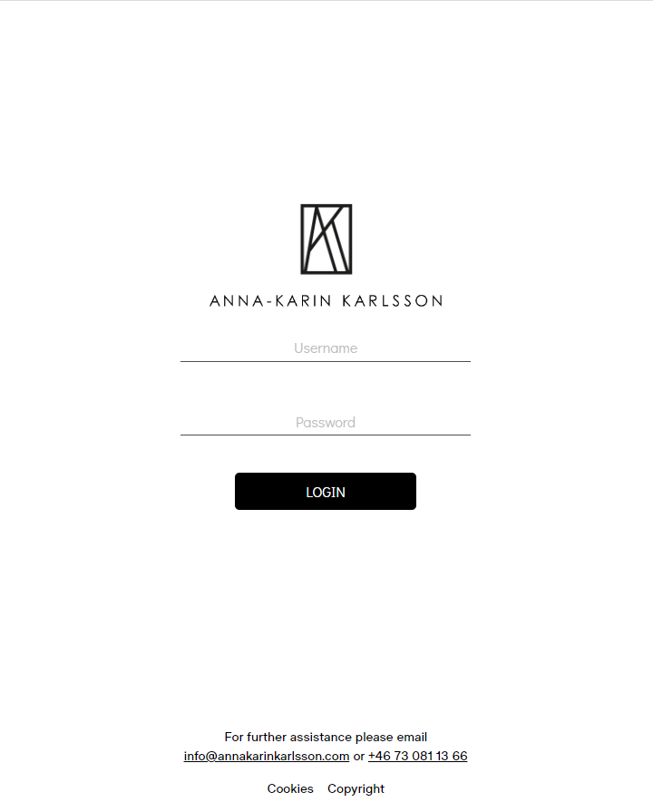The image size is (653, 812).
Task: Click the 'For further assistance please email' text
Action: tap(326, 737)
